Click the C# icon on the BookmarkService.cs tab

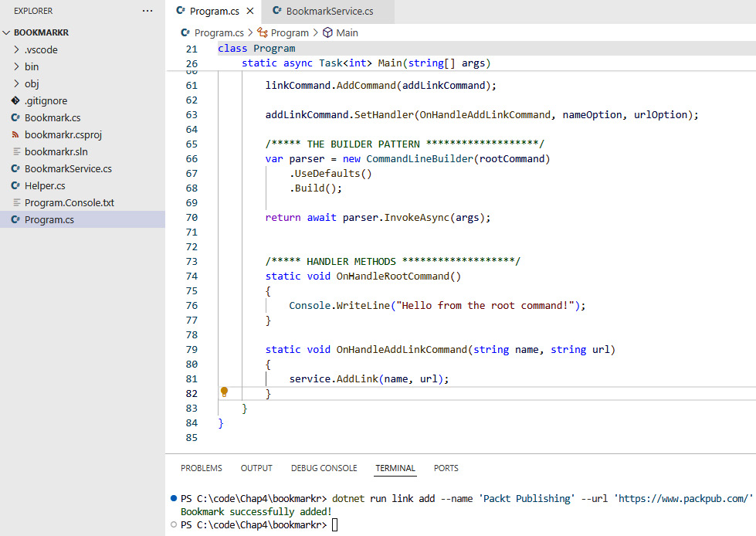point(276,12)
